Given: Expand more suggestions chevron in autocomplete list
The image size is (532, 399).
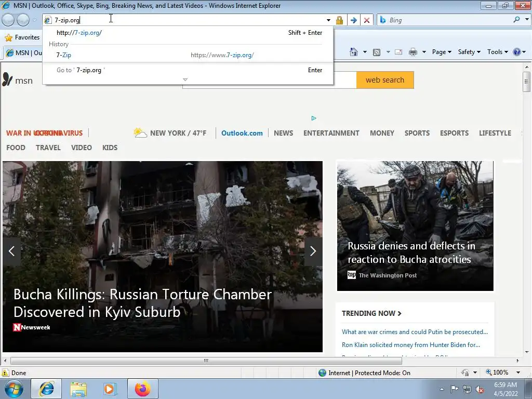Looking at the screenshot, I should click(x=185, y=79).
